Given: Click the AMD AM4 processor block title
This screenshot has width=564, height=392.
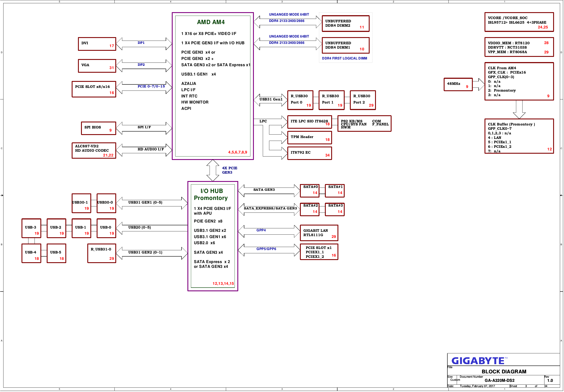Looking at the screenshot, I should pos(210,22).
